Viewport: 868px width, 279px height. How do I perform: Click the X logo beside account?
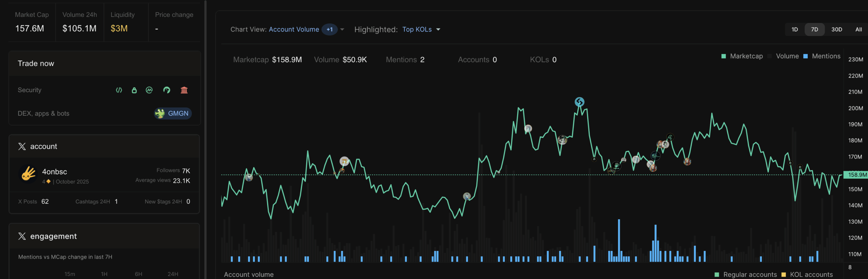click(22, 146)
